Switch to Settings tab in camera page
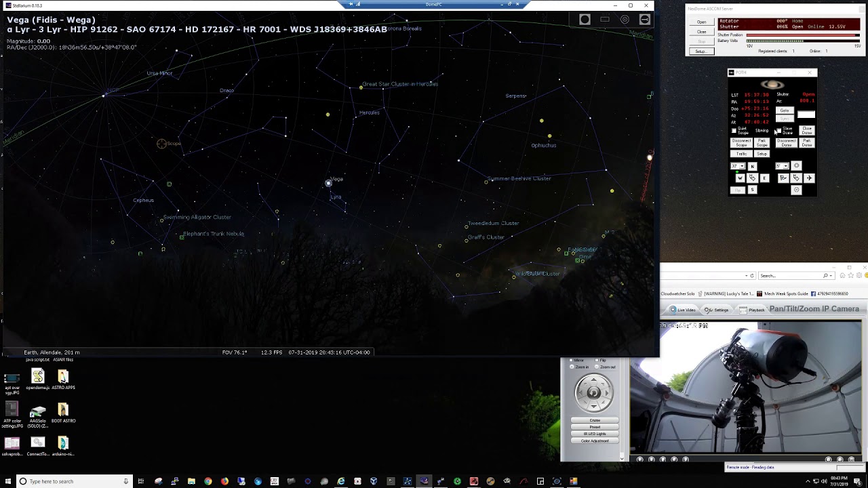 tap(716, 310)
